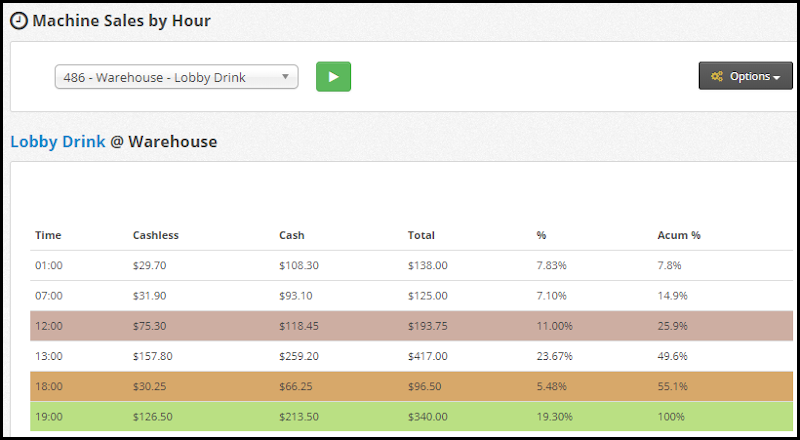Click the % column header

[x=541, y=235]
